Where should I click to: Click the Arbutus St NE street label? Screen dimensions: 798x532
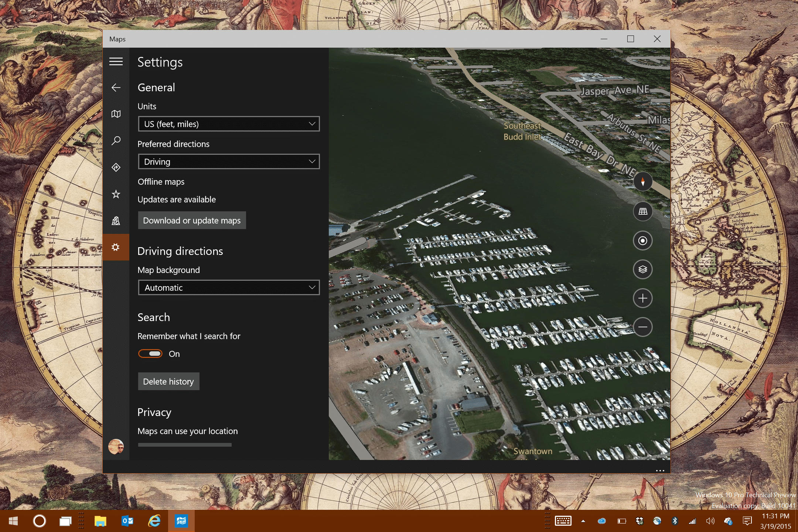coord(634,133)
